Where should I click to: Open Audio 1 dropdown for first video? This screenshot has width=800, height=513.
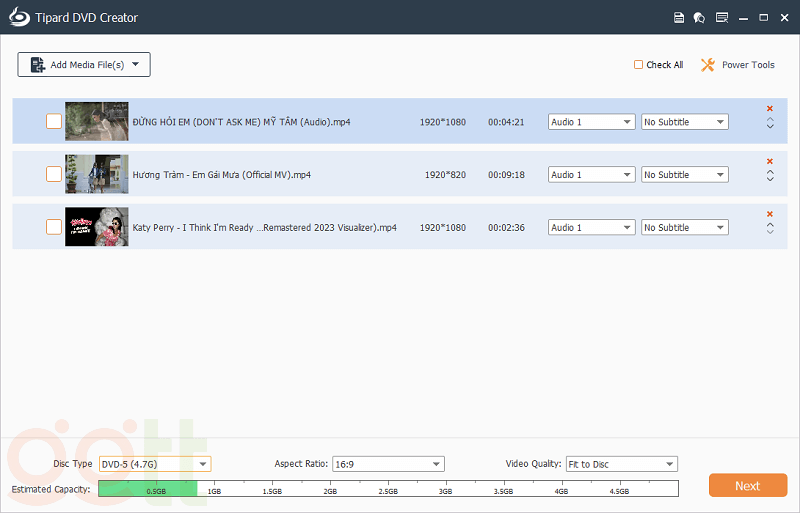point(591,122)
